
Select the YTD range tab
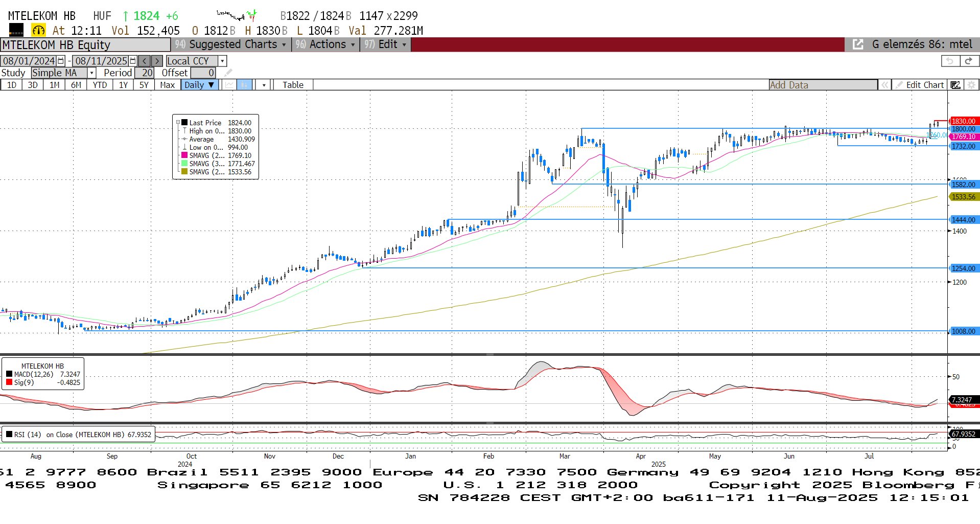[100, 85]
